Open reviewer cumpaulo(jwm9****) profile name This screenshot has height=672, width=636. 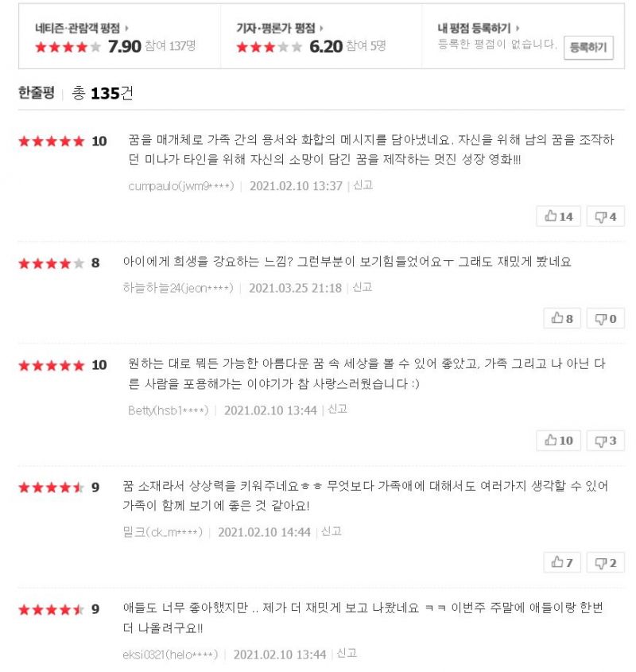pos(180,186)
